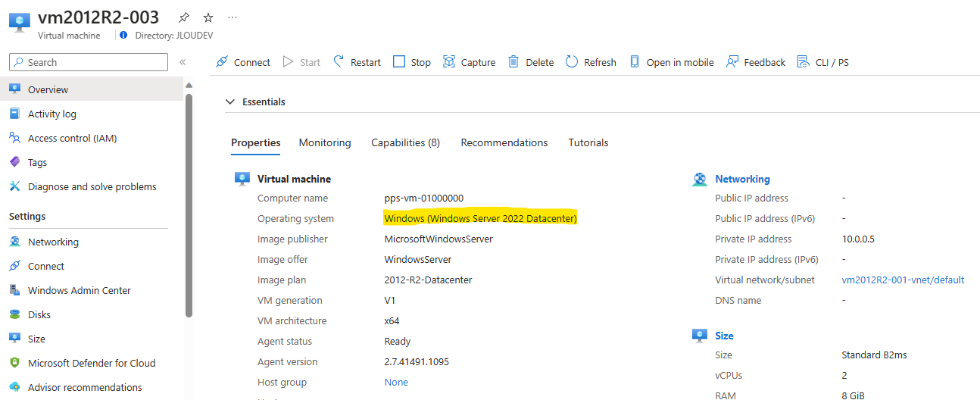Focus the sidebar Search box

pos(89,62)
